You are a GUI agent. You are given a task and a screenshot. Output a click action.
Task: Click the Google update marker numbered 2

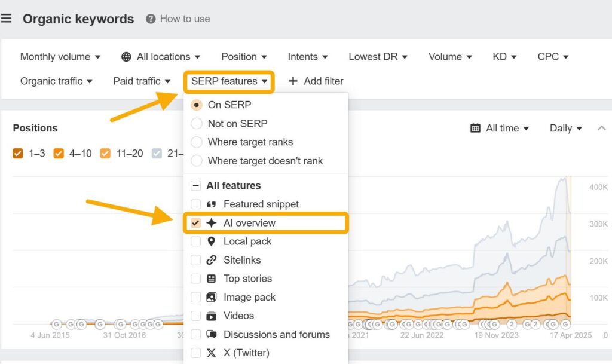[x=512, y=324]
